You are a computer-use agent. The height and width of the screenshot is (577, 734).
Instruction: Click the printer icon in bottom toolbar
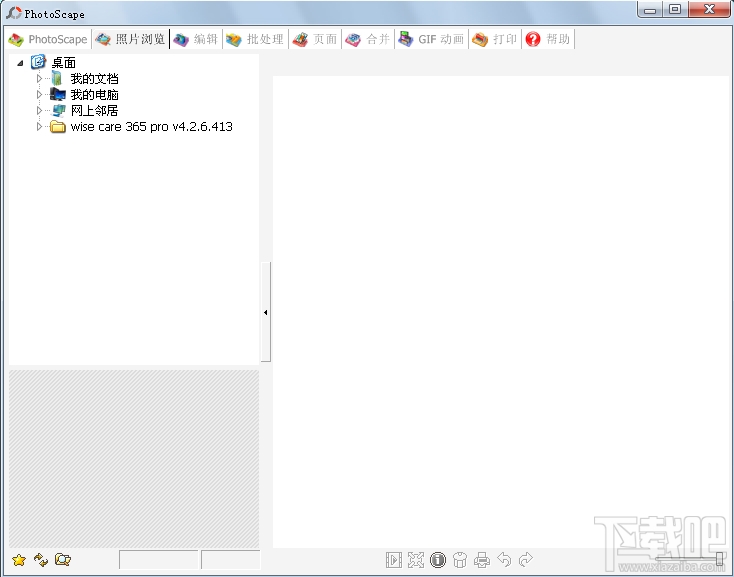[x=482, y=560]
